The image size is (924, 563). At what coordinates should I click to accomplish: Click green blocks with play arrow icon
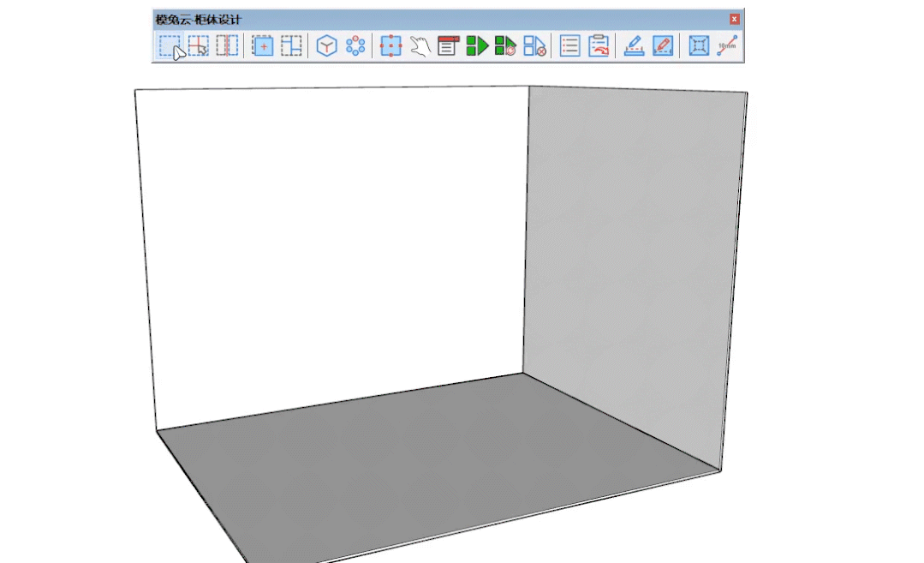click(x=477, y=45)
